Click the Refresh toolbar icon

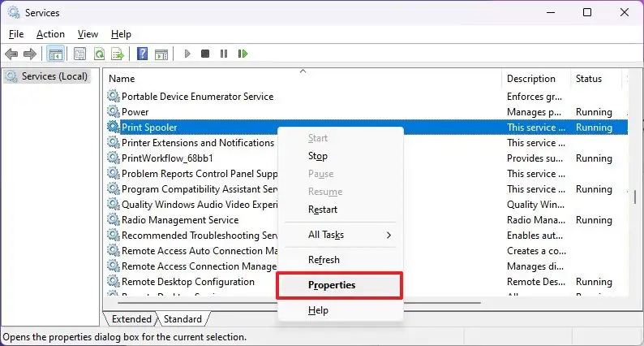pyautogui.click(x=100, y=54)
